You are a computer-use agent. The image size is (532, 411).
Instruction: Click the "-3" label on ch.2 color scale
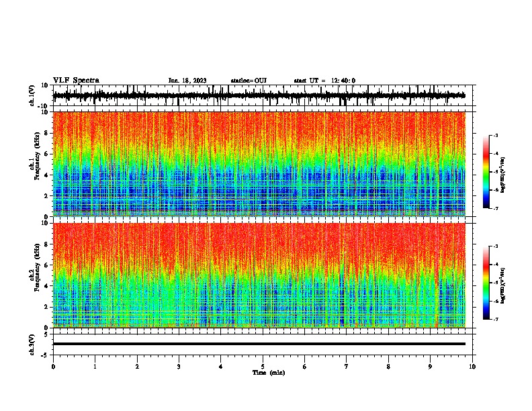click(495, 246)
